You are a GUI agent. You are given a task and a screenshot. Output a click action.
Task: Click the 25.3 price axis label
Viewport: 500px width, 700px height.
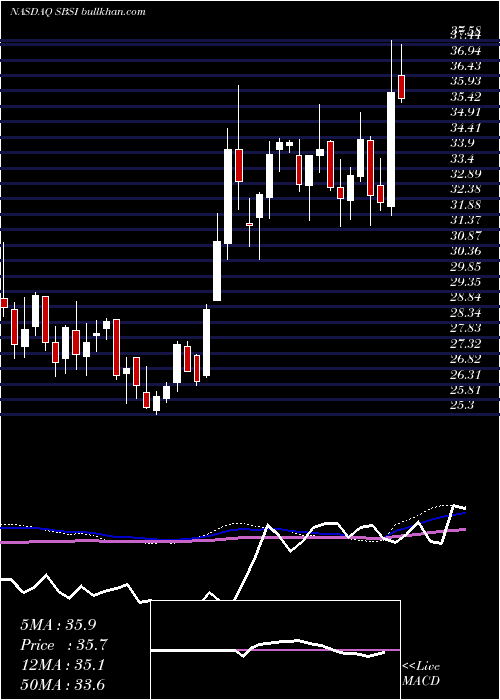pyautogui.click(x=462, y=405)
